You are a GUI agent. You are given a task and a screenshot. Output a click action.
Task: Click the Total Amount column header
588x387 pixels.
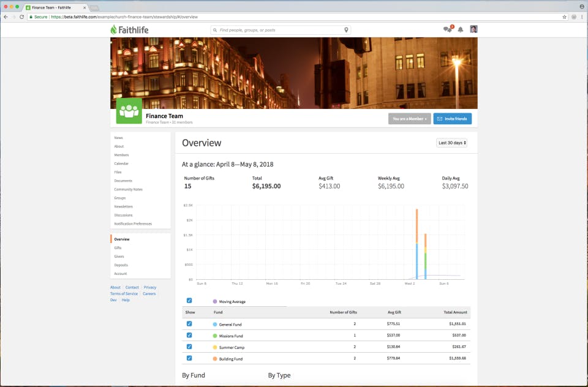(455, 312)
